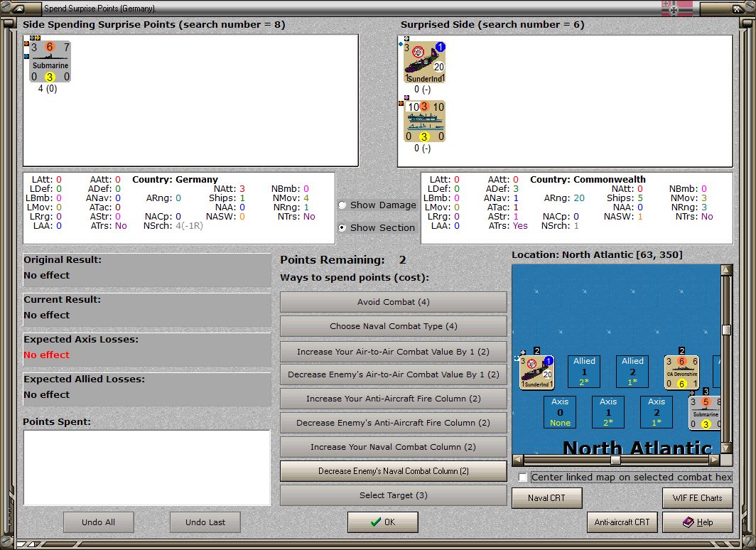Select the naval convoy counter in Surprised Side
The height and width of the screenshot is (550, 756).
tap(424, 121)
